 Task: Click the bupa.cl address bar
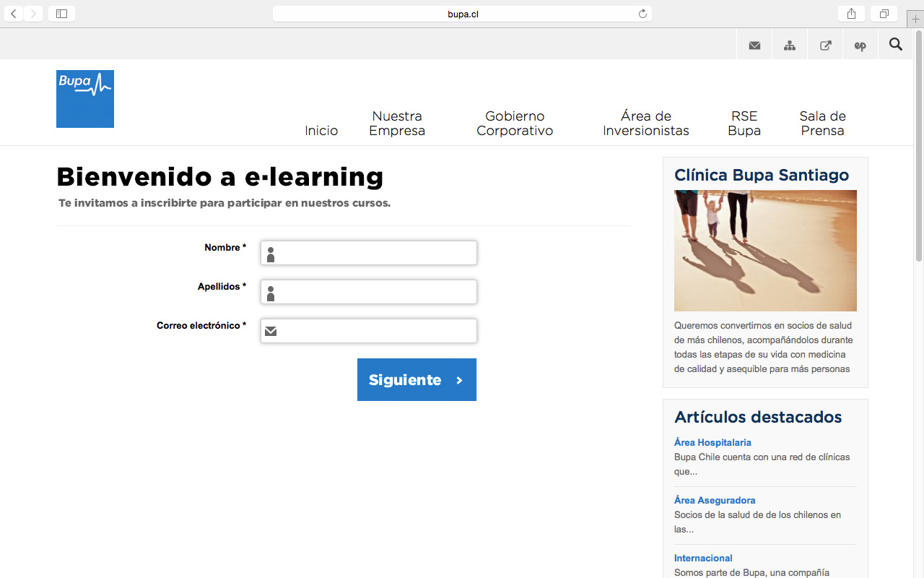462,14
